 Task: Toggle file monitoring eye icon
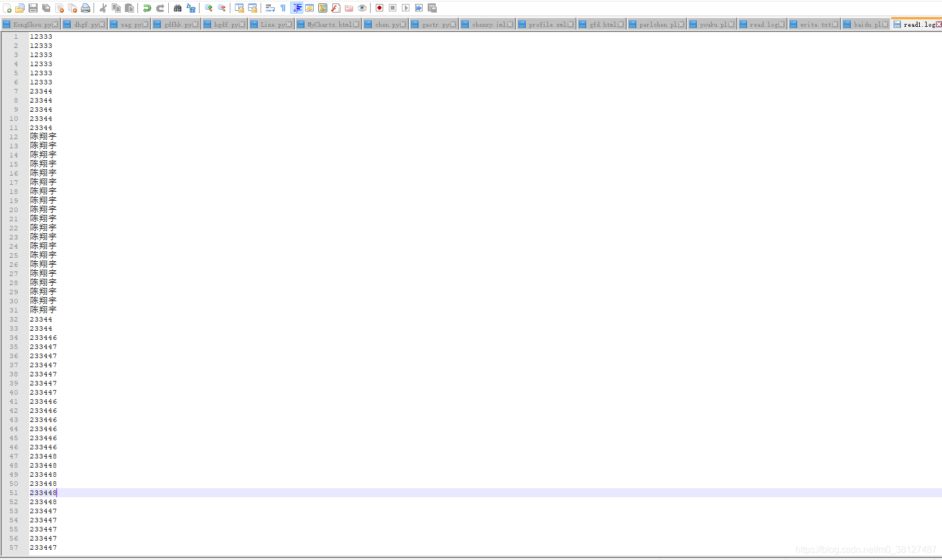pyautogui.click(x=362, y=8)
